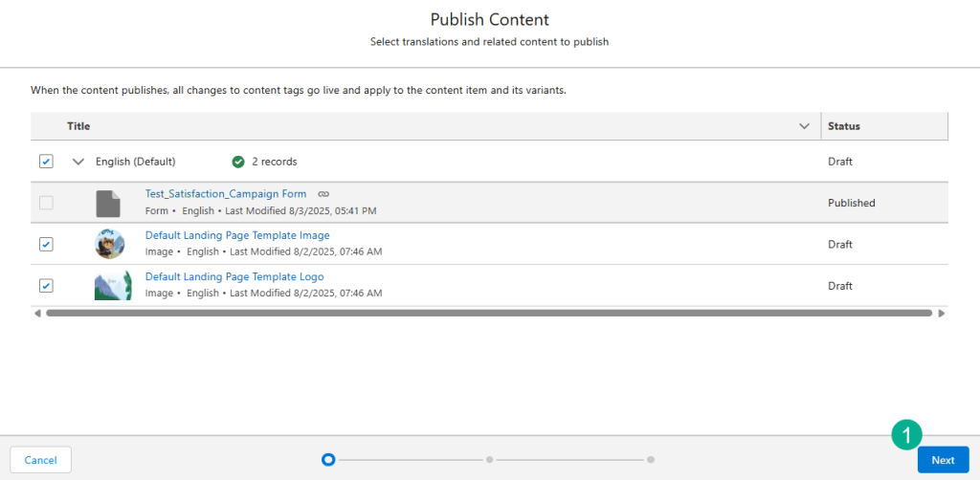Click the scrollbar right arrow

pos(942,313)
